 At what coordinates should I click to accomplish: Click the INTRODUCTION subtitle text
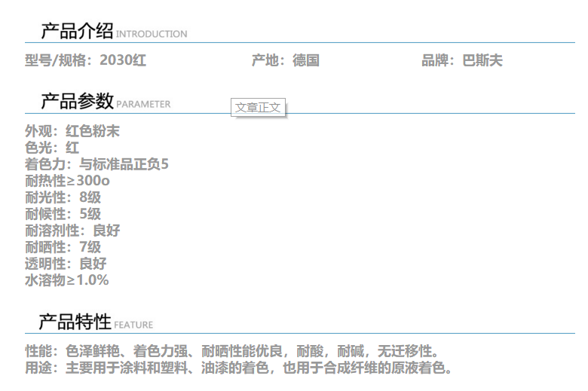point(152,34)
